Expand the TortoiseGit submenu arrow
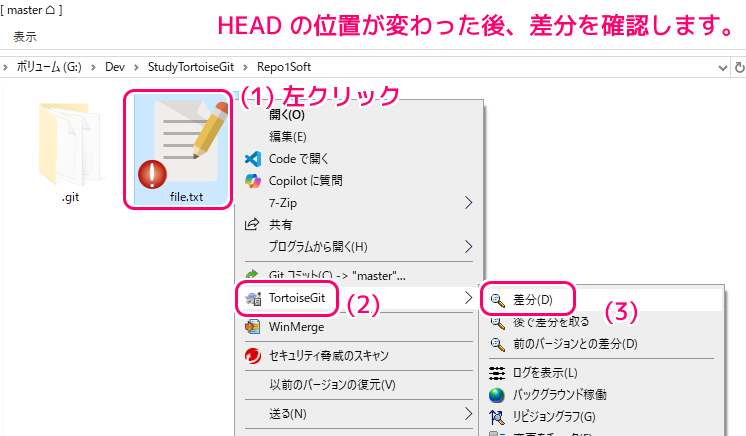Image resolution: width=746 pixels, height=436 pixels. click(468, 298)
